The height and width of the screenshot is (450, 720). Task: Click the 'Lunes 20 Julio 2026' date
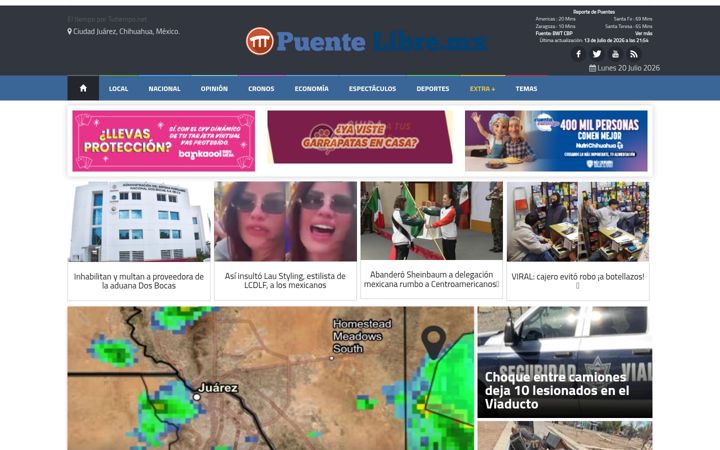click(628, 68)
